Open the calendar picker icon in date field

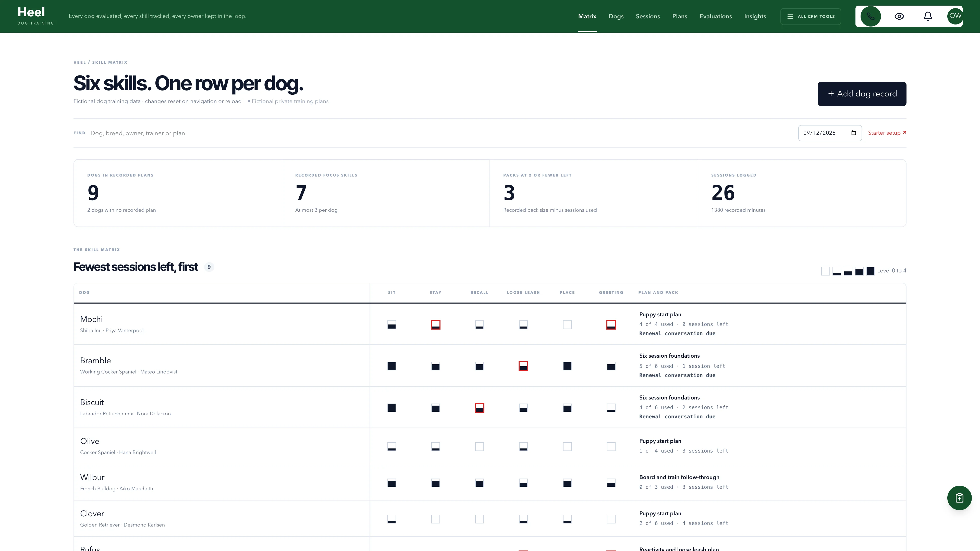click(853, 133)
